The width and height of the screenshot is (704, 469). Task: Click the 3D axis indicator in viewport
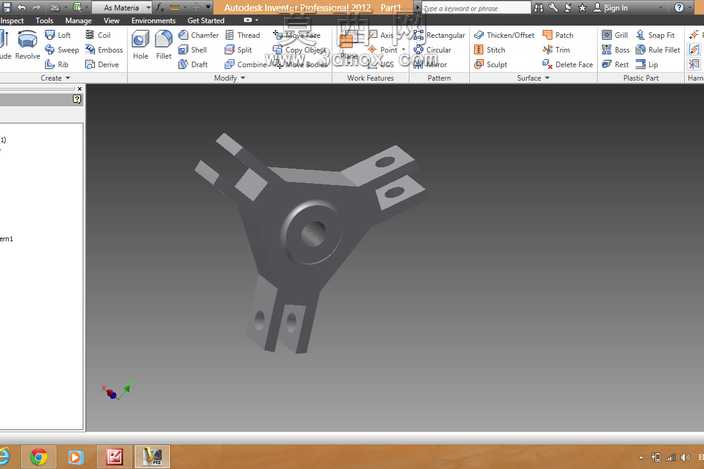coord(117,391)
